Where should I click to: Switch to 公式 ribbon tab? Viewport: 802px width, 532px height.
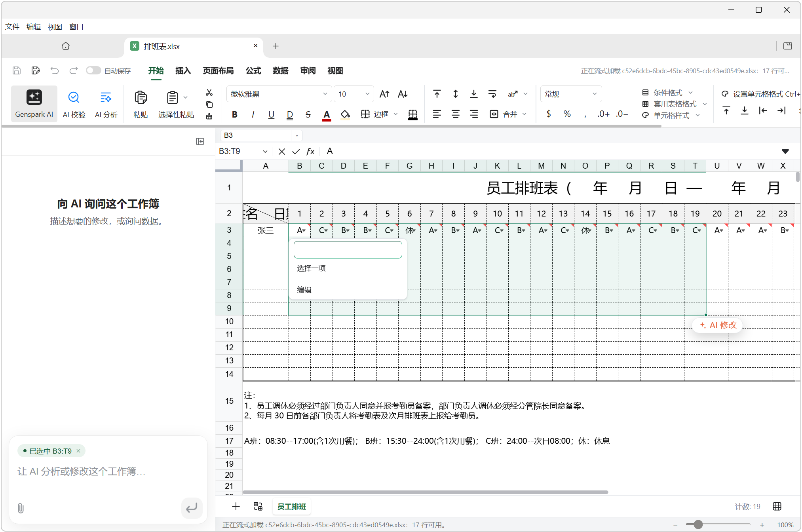pyautogui.click(x=253, y=71)
